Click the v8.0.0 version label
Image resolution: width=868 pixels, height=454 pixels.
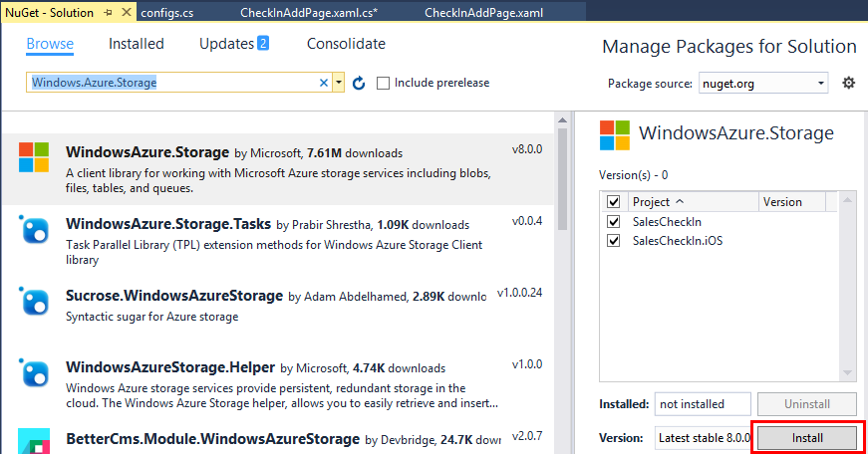pos(527,149)
